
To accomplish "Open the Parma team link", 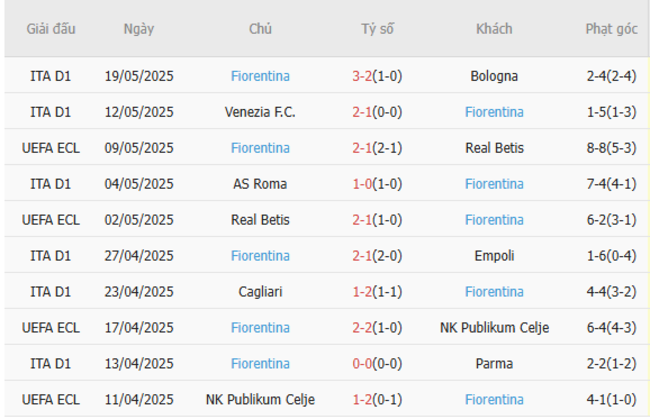I will (x=494, y=364).
